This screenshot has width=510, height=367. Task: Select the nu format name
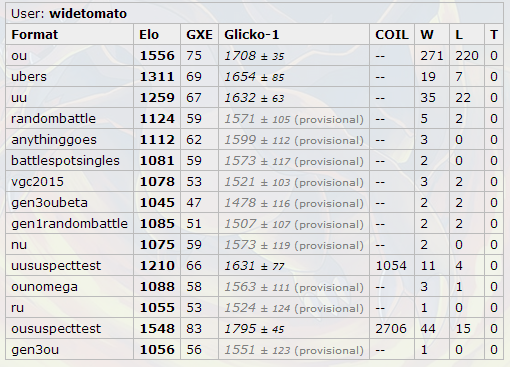[x=19, y=245]
